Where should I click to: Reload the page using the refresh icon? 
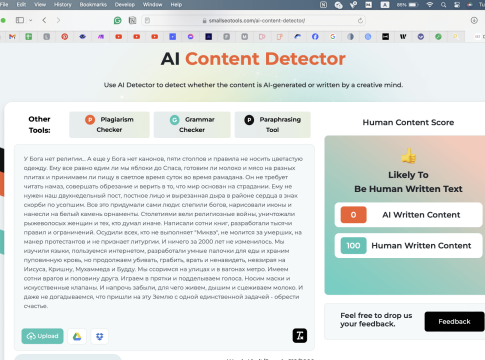[x=360, y=21]
